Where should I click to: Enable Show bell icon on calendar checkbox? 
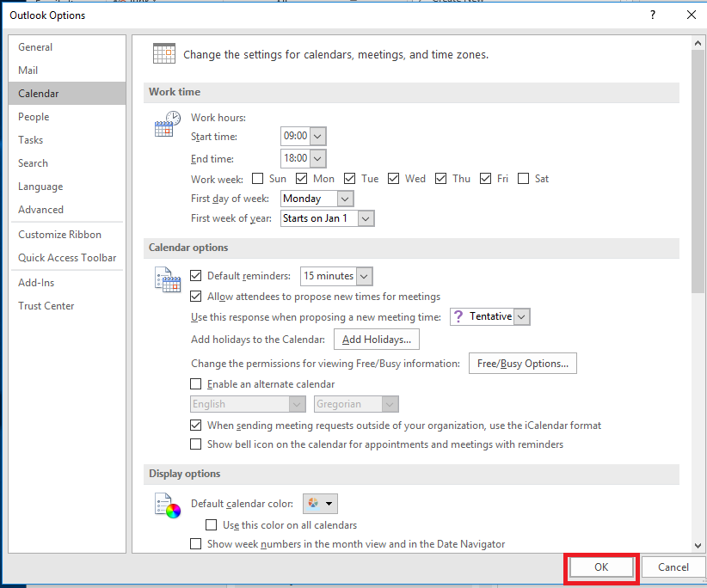pos(196,444)
